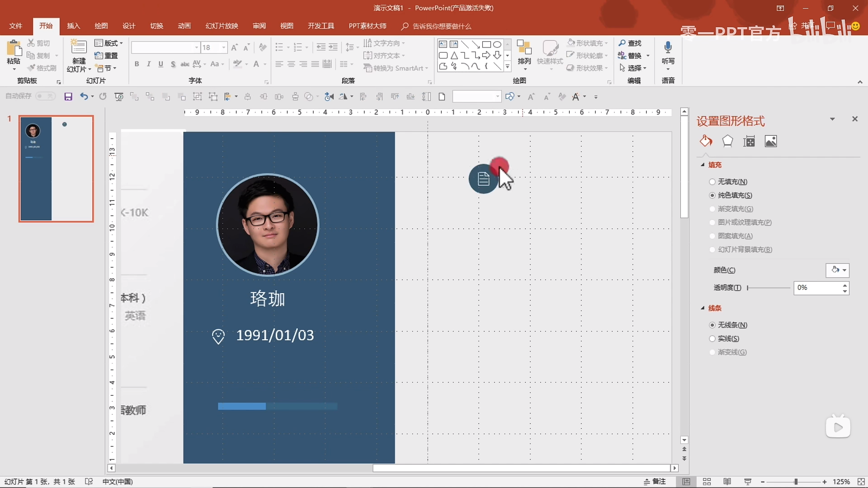Image resolution: width=868 pixels, height=488 pixels.
Task: Open the Arrange (排列) tool
Action: [x=524, y=54]
